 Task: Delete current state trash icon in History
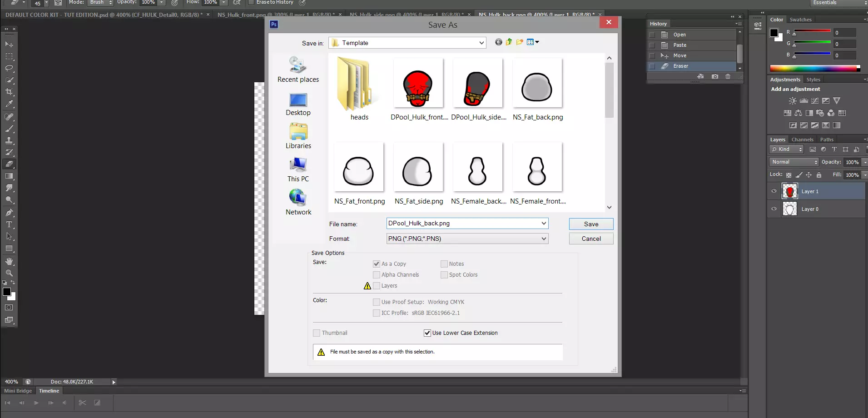[x=728, y=76]
